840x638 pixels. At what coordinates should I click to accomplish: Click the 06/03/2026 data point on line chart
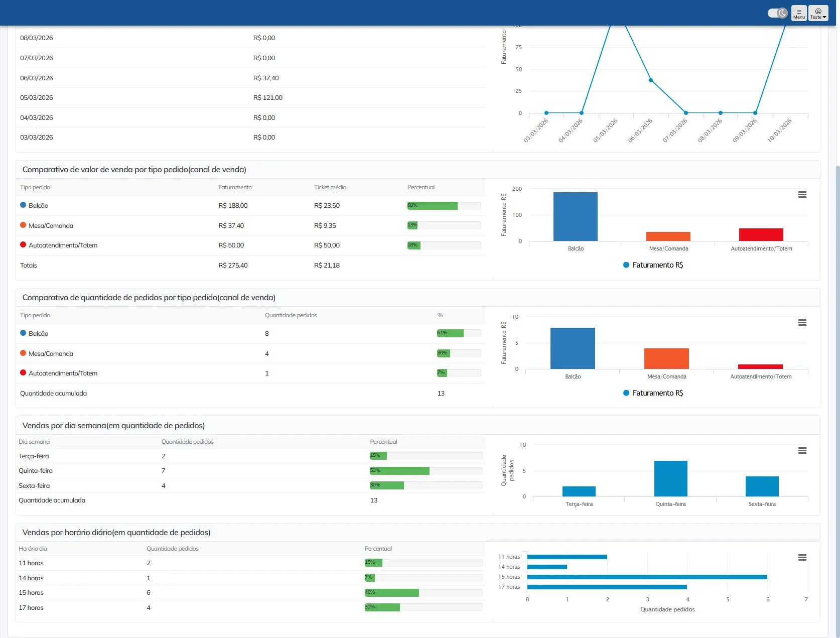pos(651,80)
